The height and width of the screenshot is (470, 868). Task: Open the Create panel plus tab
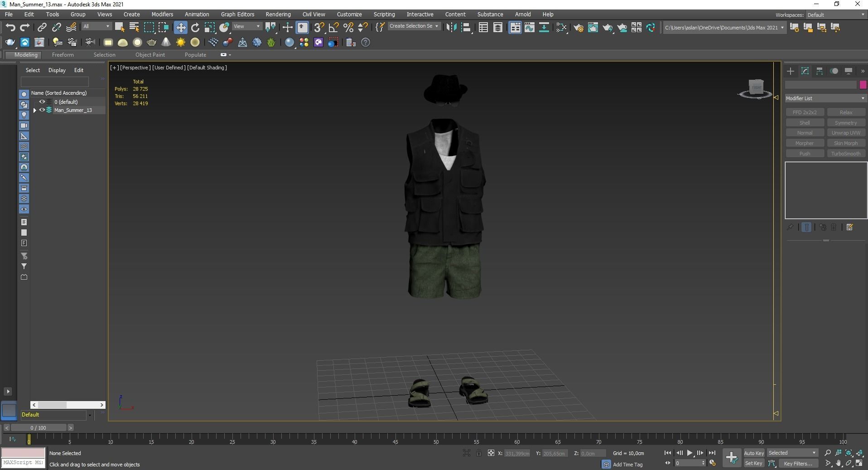pos(791,71)
